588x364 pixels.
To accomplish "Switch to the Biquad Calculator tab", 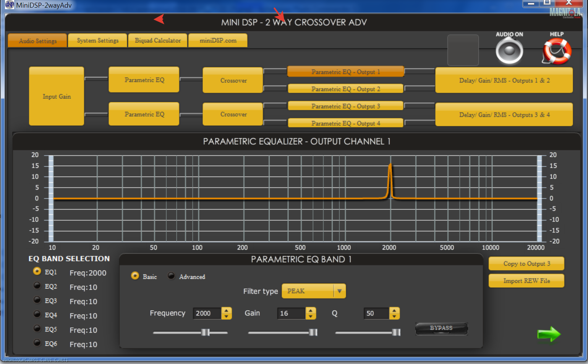I will pos(157,40).
